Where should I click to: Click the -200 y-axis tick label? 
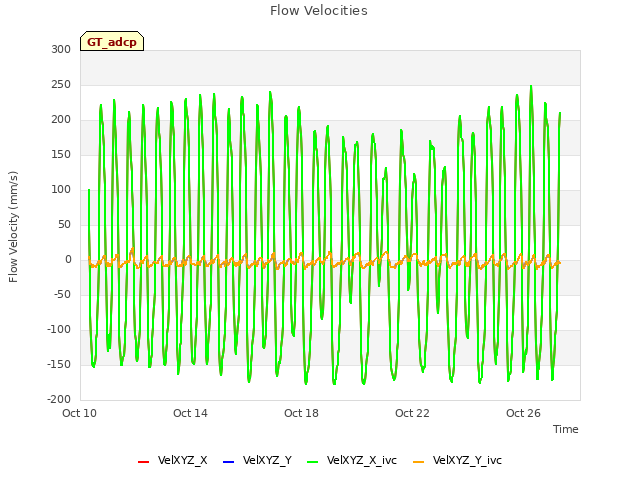point(59,400)
